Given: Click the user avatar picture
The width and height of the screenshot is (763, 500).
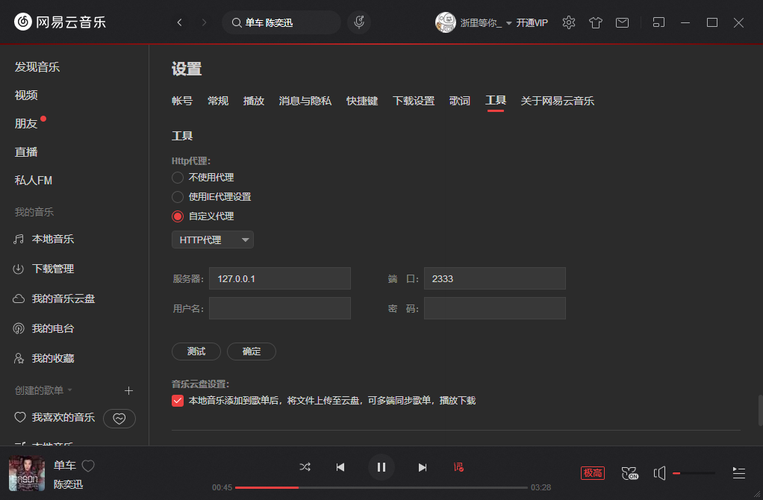Looking at the screenshot, I should pos(445,22).
